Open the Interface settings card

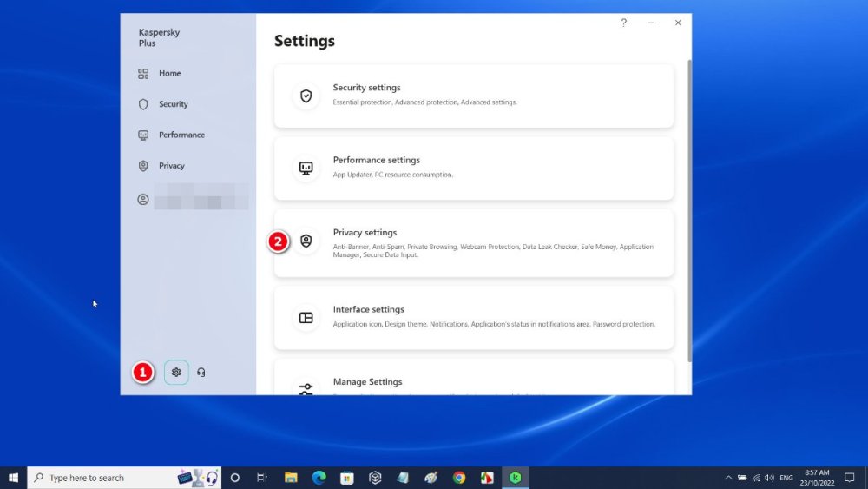coord(474,318)
